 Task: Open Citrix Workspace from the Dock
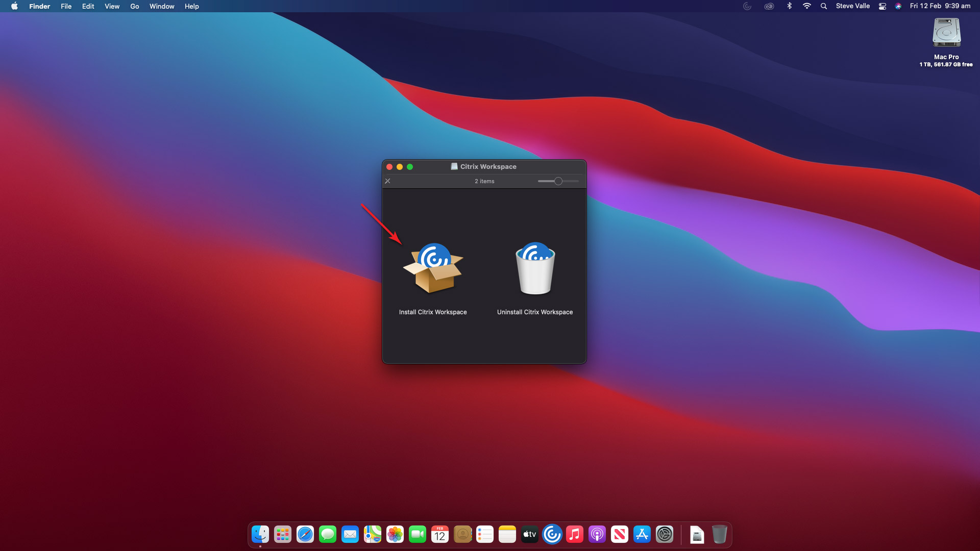(552, 534)
